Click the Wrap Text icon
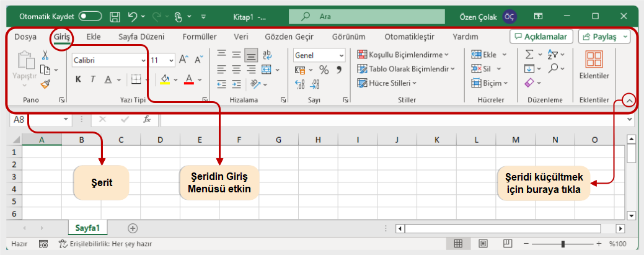 267,55
